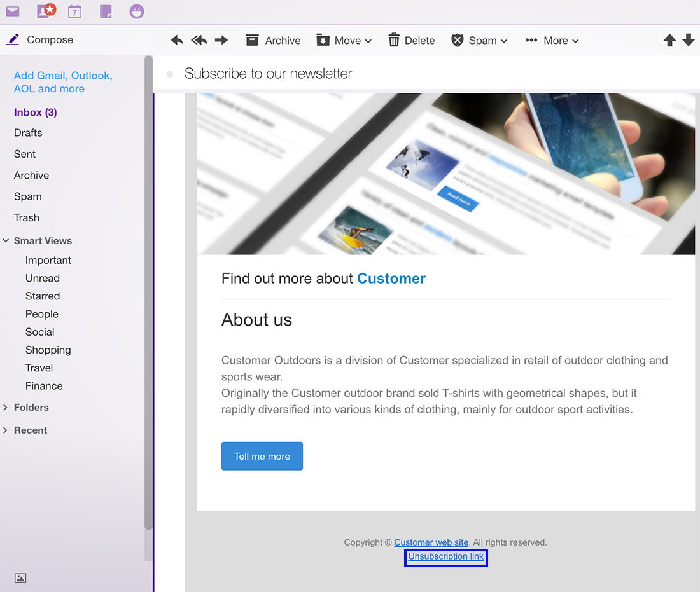The height and width of the screenshot is (592, 700).
Task: Open the Notepad icon
Action: pyautogui.click(x=106, y=11)
